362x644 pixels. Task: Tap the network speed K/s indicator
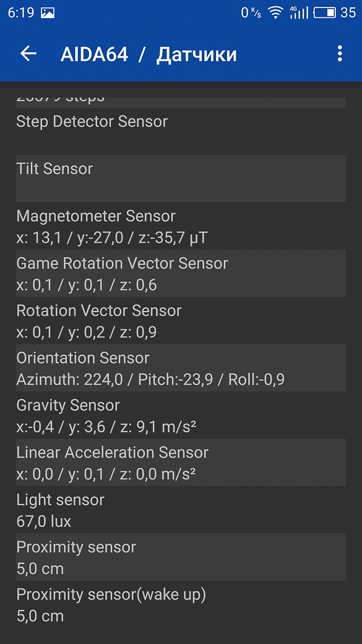(251, 13)
